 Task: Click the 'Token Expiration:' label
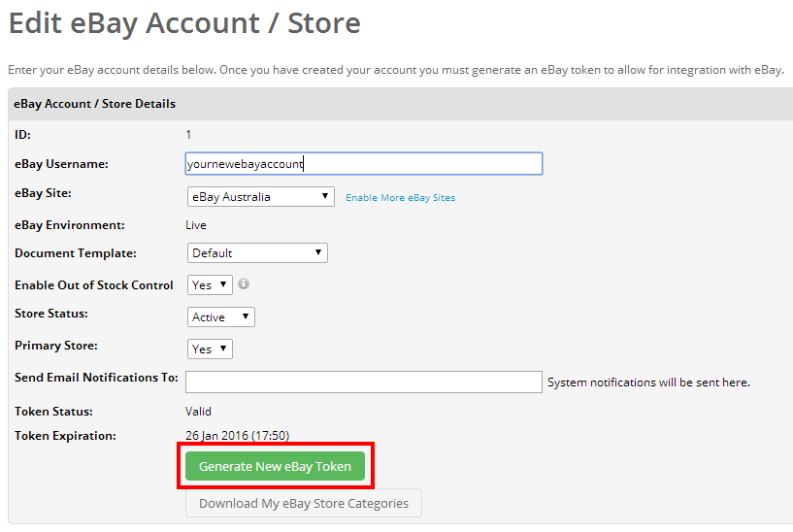pyautogui.click(x=65, y=436)
